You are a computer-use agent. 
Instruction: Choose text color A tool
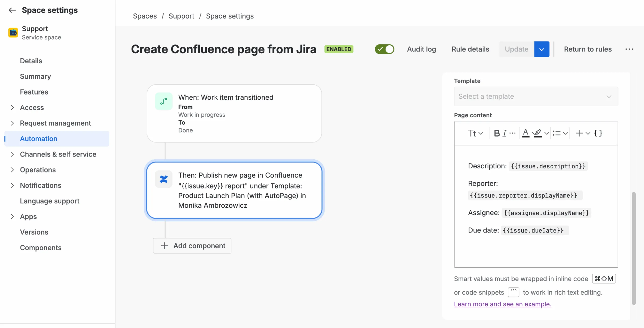click(525, 133)
